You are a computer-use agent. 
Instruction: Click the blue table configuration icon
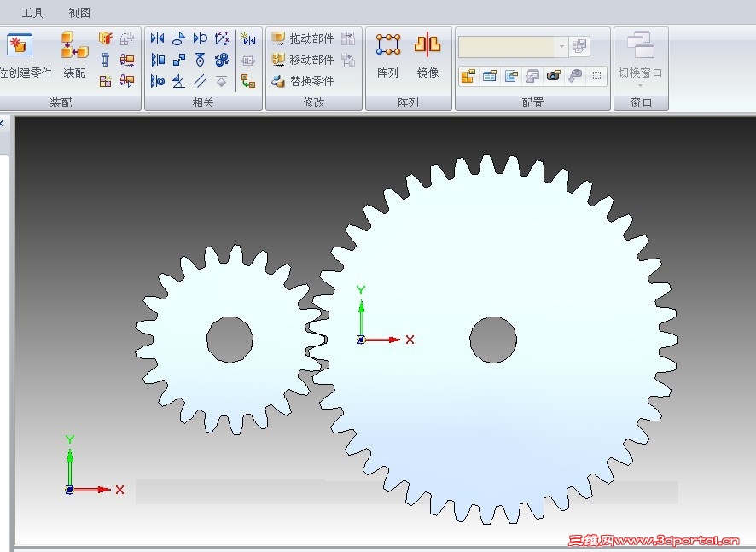point(490,76)
